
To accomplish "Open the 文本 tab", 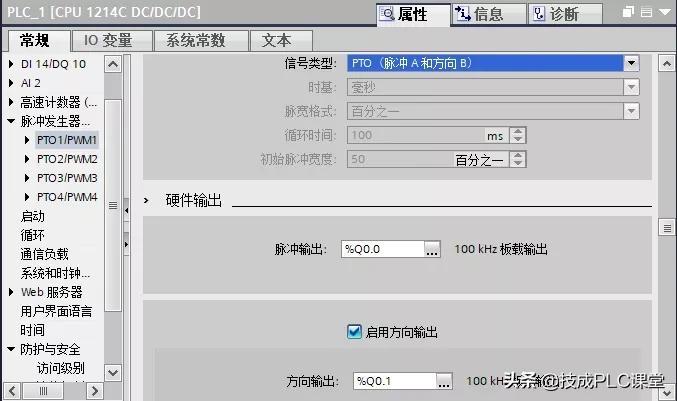I will [281, 41].
